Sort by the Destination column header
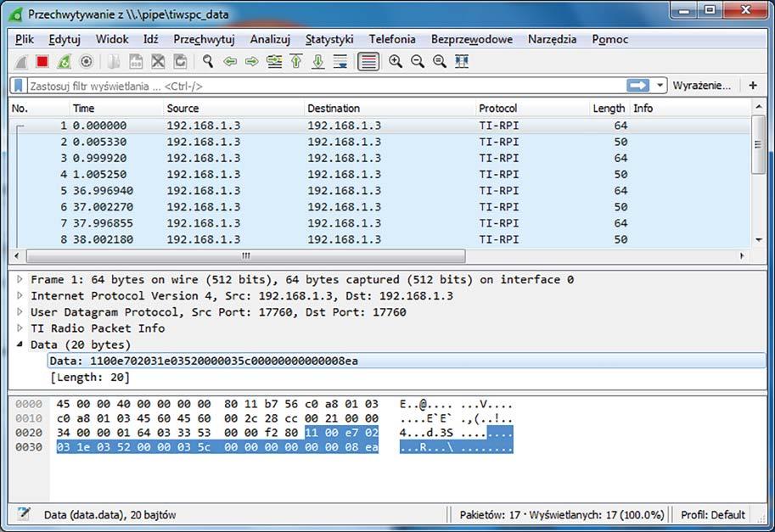775x532 pixels. (389, 108)
